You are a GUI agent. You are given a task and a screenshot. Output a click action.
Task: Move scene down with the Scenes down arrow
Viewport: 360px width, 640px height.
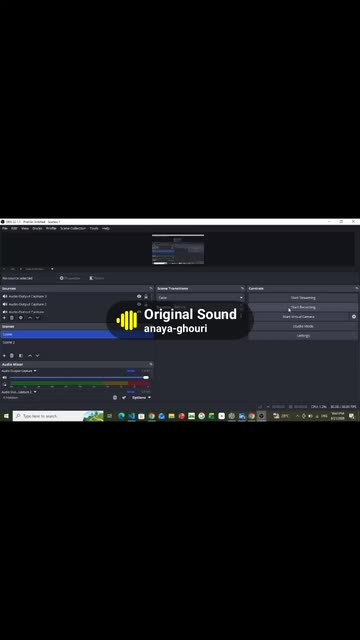[37, 356]
